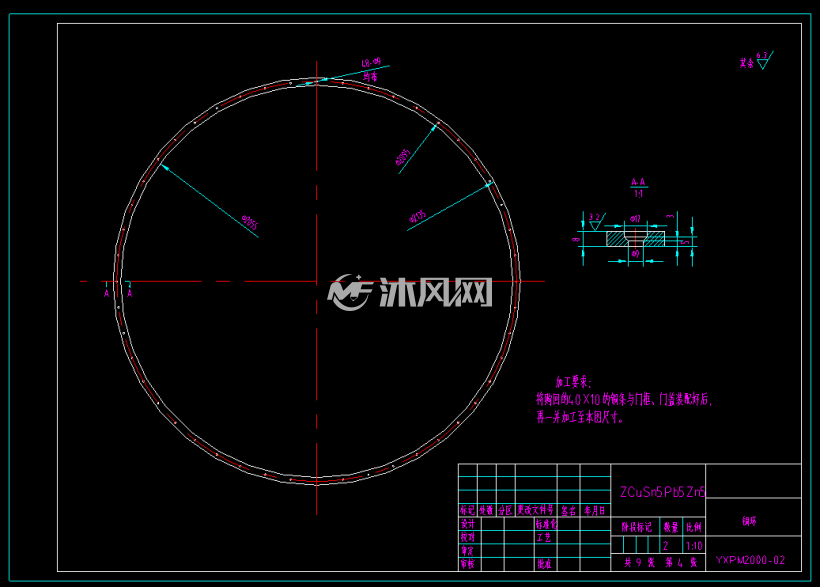Select the φ2095 diameter dimension text

point(403,157)
